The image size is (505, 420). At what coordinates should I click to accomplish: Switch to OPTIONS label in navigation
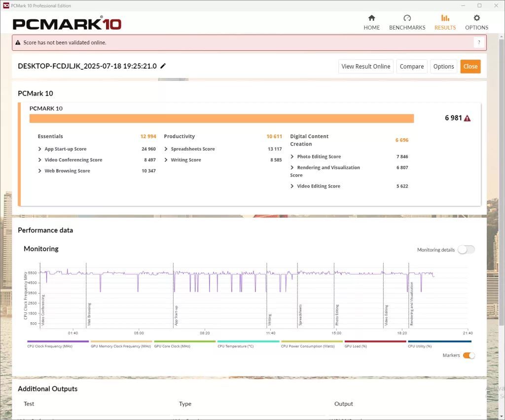point(477,28)
